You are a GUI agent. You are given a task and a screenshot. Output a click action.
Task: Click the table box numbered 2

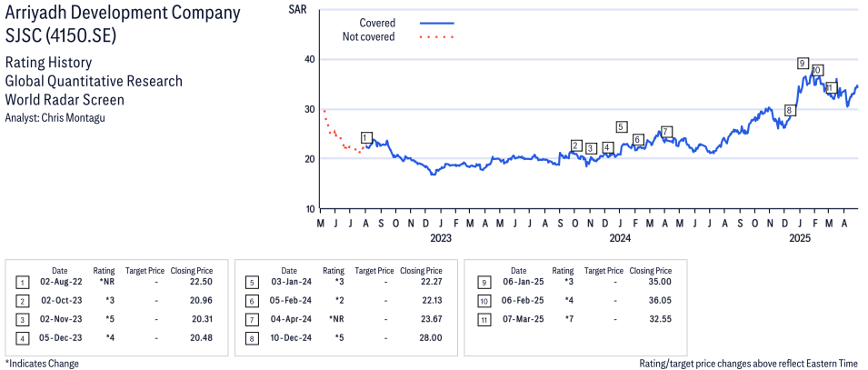coord(22,302)
